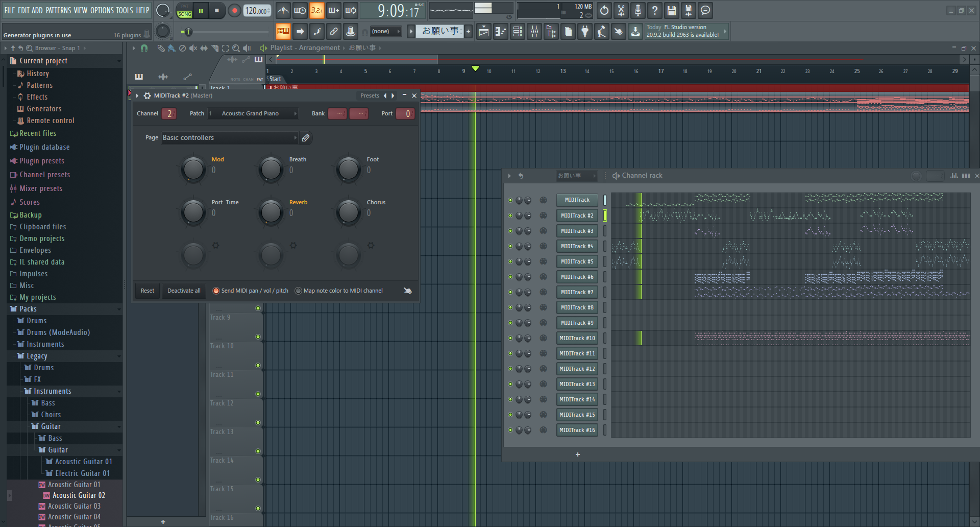Click the Reverb controller knob
The height and width of the screenshot is (527, 980).
click(271, 212)
